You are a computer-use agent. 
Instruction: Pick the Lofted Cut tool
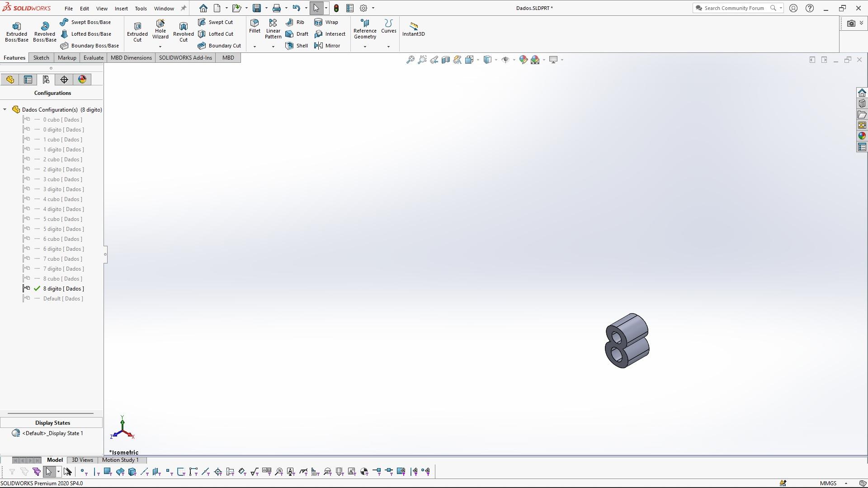(x=216, y=34)
